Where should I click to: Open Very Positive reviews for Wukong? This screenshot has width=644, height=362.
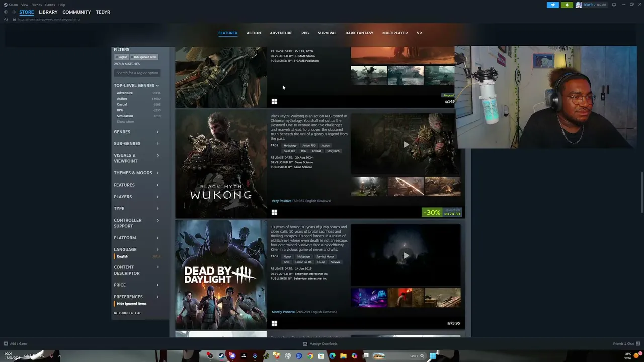281,201
